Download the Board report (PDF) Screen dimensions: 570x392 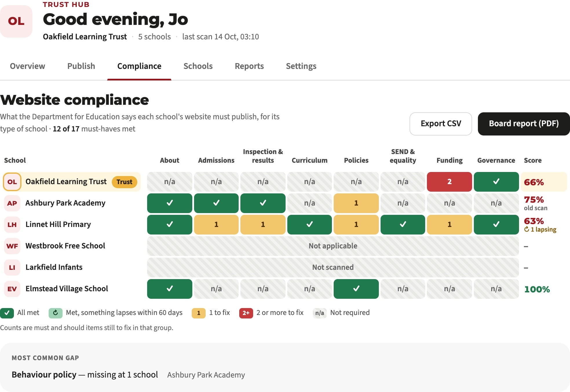[524, 124]
